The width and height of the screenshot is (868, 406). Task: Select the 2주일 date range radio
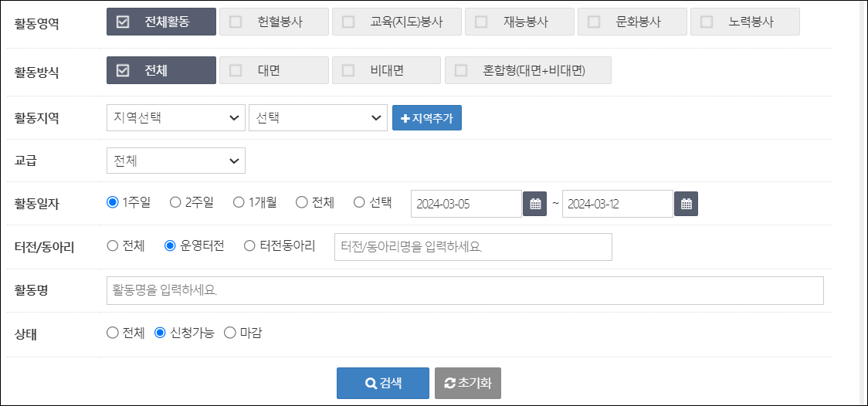(175, 202)
